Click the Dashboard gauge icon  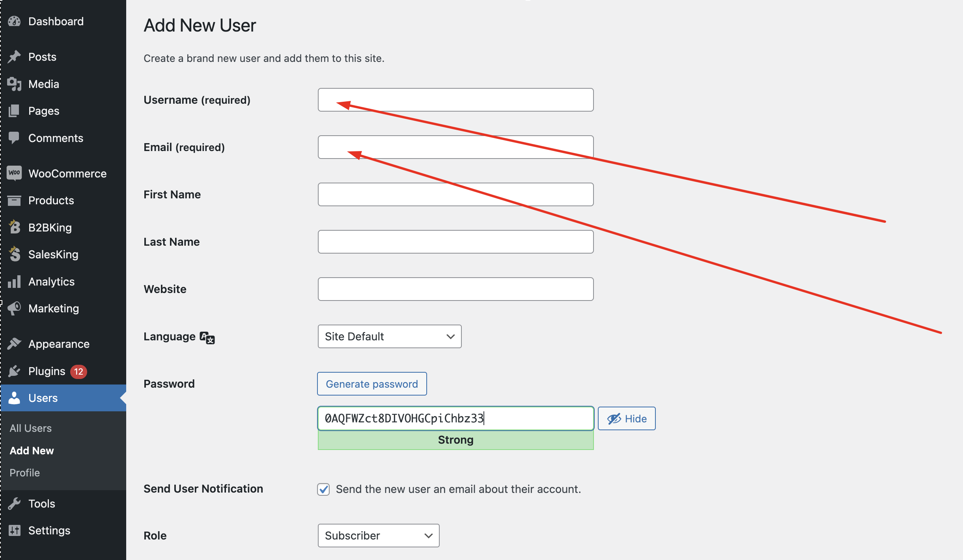(14, 21)
